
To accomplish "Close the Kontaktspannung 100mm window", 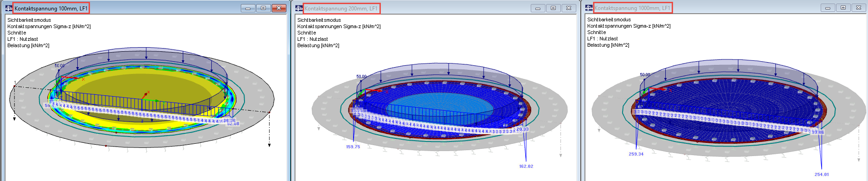I will point(279,8).
